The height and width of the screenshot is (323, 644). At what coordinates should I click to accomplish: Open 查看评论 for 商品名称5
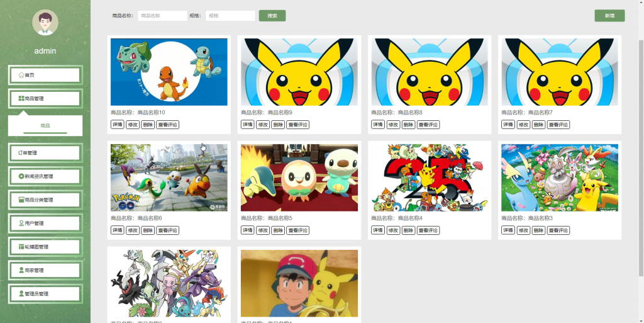pyautogui.click(x=297, y=230)
